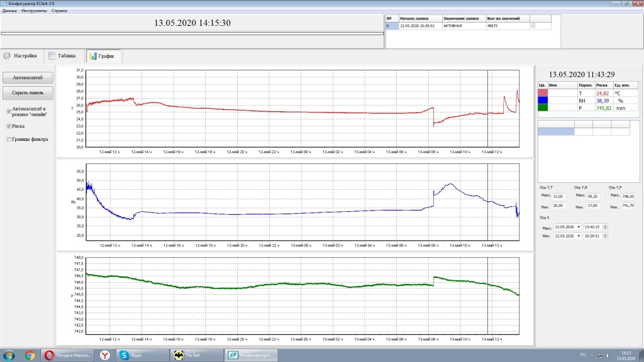
Task: Open The Bat! mail client from taskbar
Action: tap(197, 355)
